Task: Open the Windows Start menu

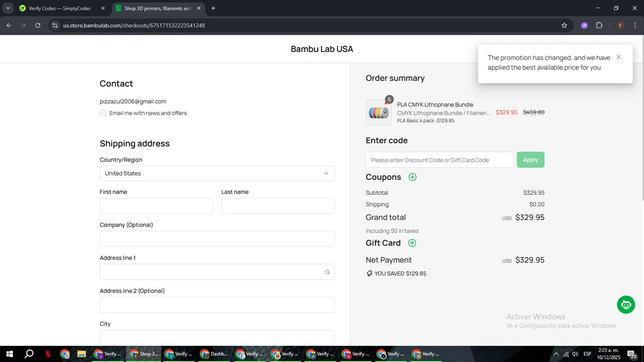Action: (9, 354)
